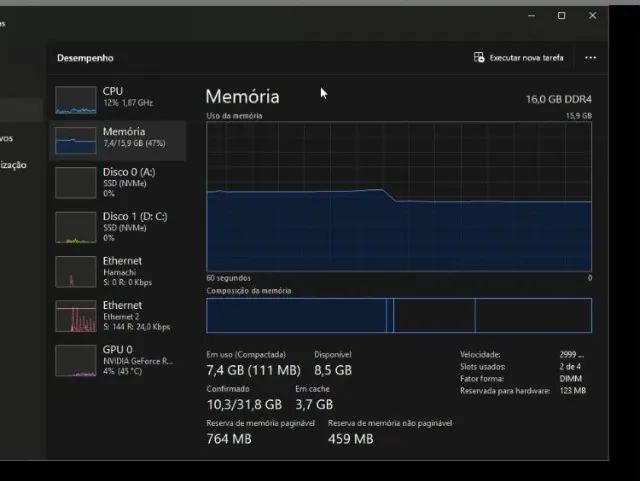Minimize the Task Manager window

click(x=531, y=16)
